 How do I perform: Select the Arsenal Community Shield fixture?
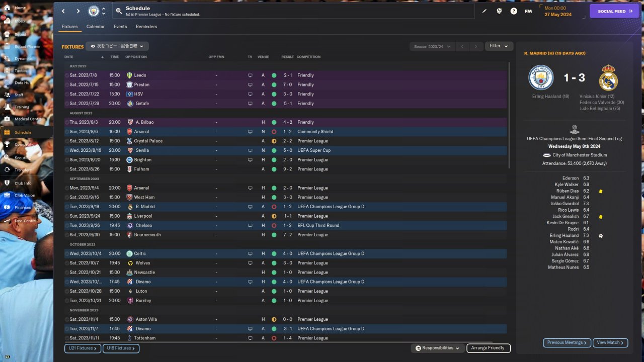click(285, 132)
